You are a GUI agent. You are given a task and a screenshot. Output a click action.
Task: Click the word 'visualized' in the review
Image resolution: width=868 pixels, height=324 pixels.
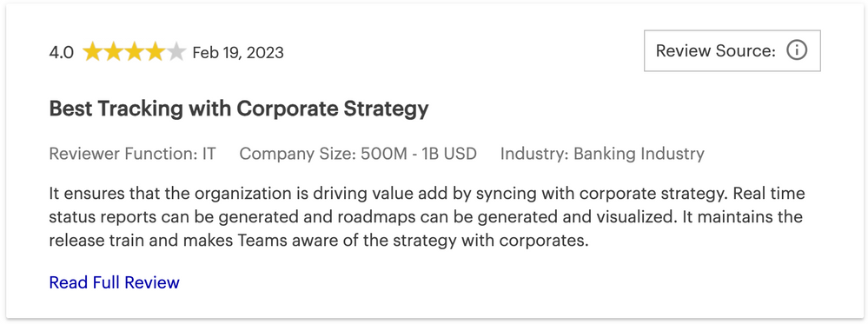coord(625,217)
